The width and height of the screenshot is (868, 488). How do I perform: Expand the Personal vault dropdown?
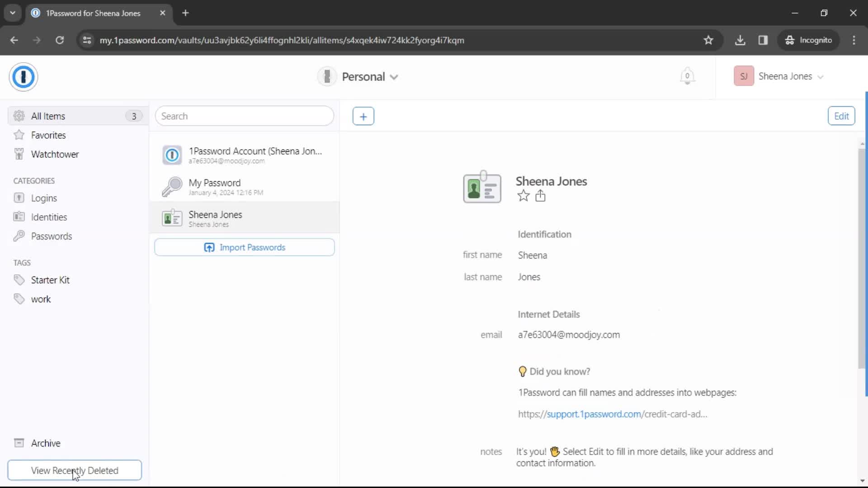[x=395, y=76]
